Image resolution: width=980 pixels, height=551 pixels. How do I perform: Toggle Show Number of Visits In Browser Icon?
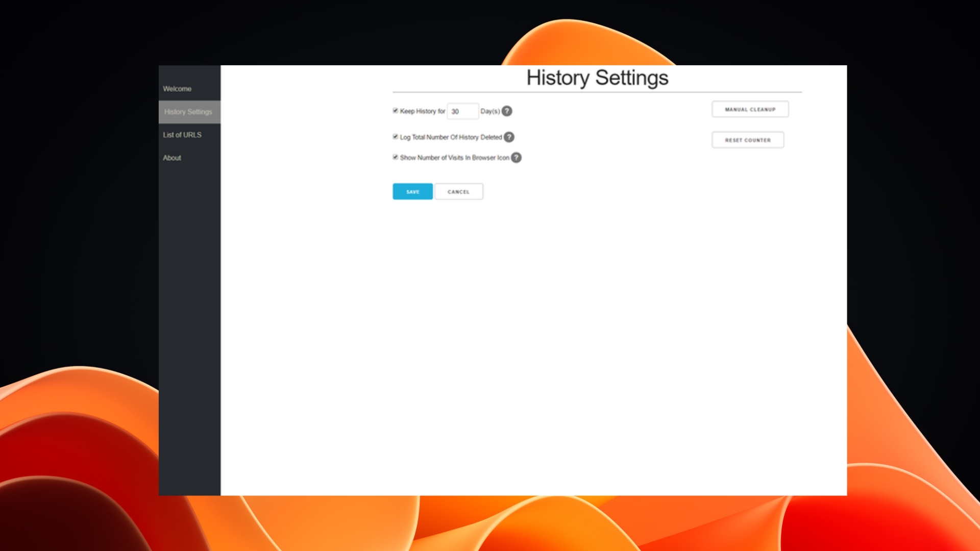[x=395, y=157]
